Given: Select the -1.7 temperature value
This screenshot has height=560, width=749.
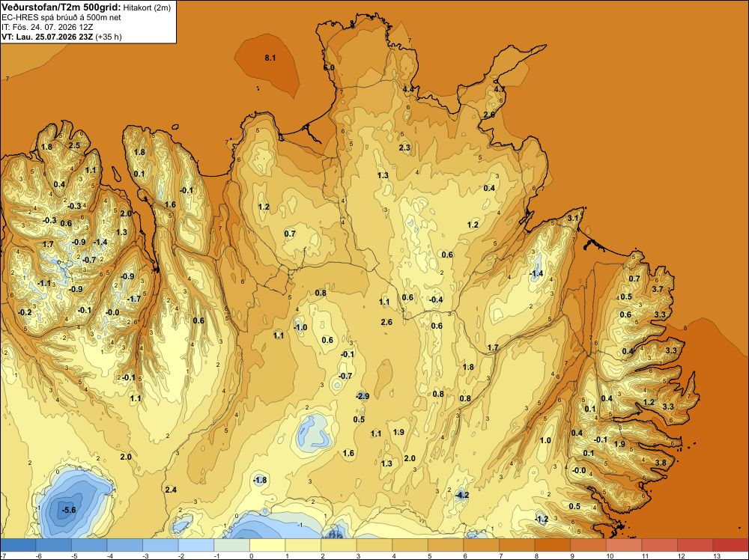Looking at the screenshot, I should pos(134,299).
